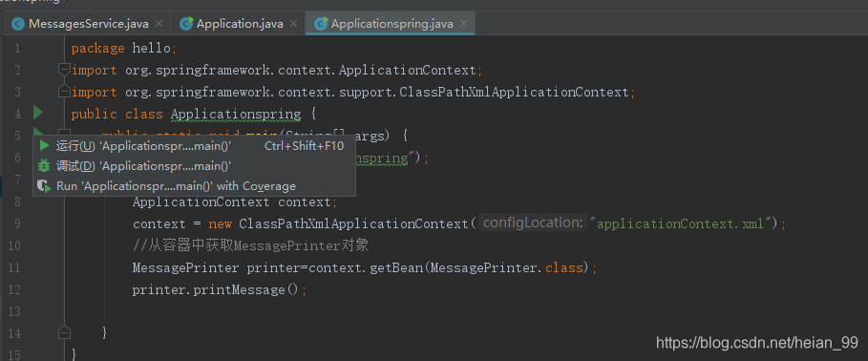The height and width of the screenshot is (361, 868).
Task: Click line number 11 in the gutter
Action: pyautogui.click(x=15, y=268)
